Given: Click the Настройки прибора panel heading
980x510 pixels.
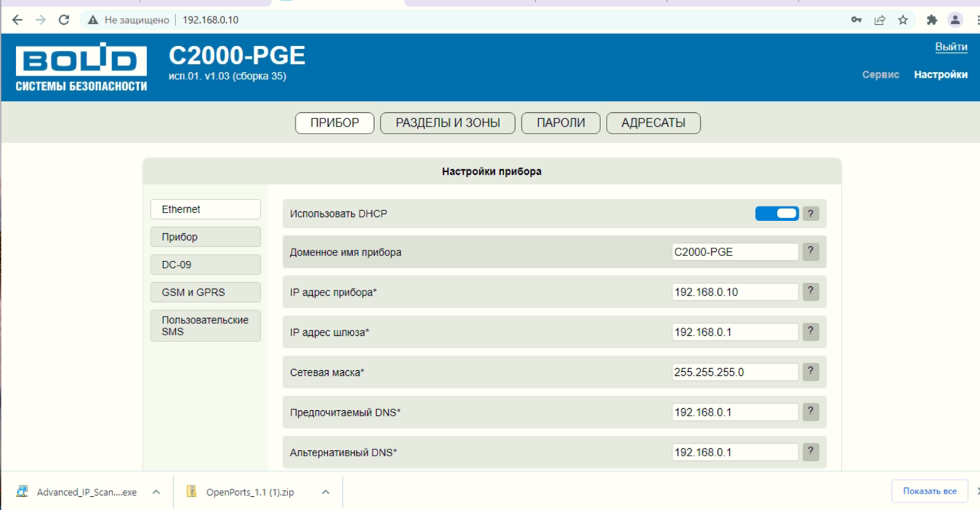Looking at the screenshot, I should click(x=492, y=171).
